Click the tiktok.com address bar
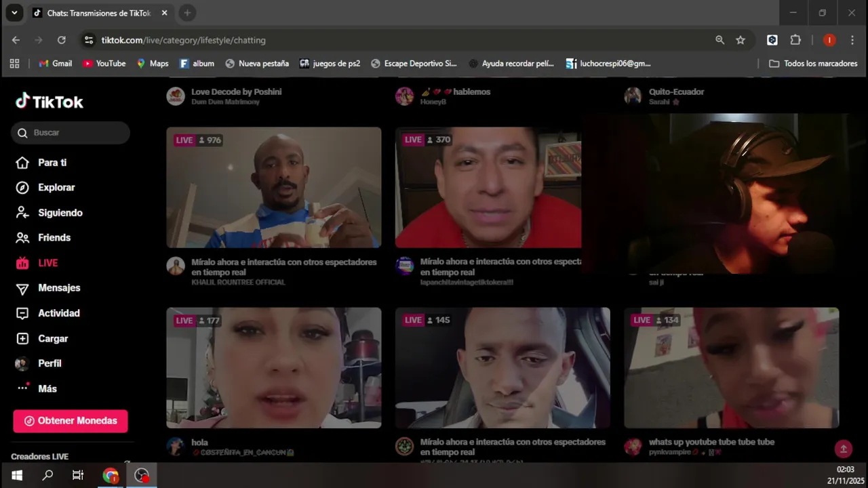This screenshot has height=488, width=868. coord(400,40)
